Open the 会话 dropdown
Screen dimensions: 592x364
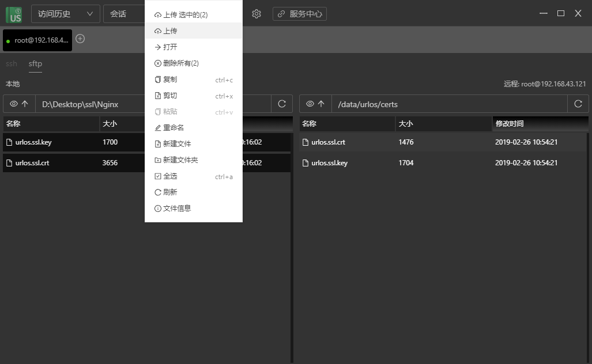click(x=124, y=14)
